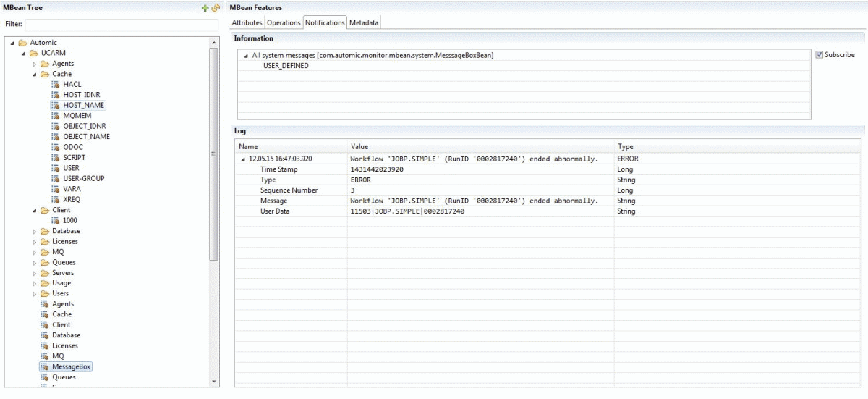Click the refresh icon in MBean Tree header
This screenshot has width=868, height=399.
pyautogui.click(x=215, y=8)
